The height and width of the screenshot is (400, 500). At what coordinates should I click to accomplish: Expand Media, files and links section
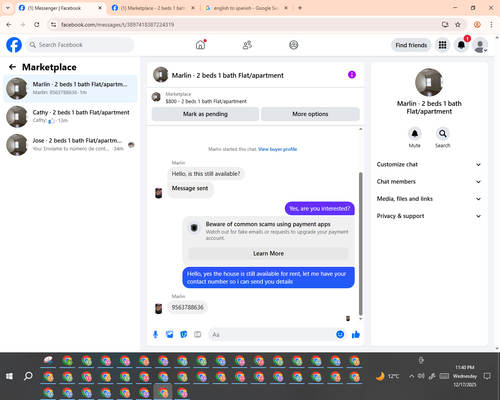[429, 199]
